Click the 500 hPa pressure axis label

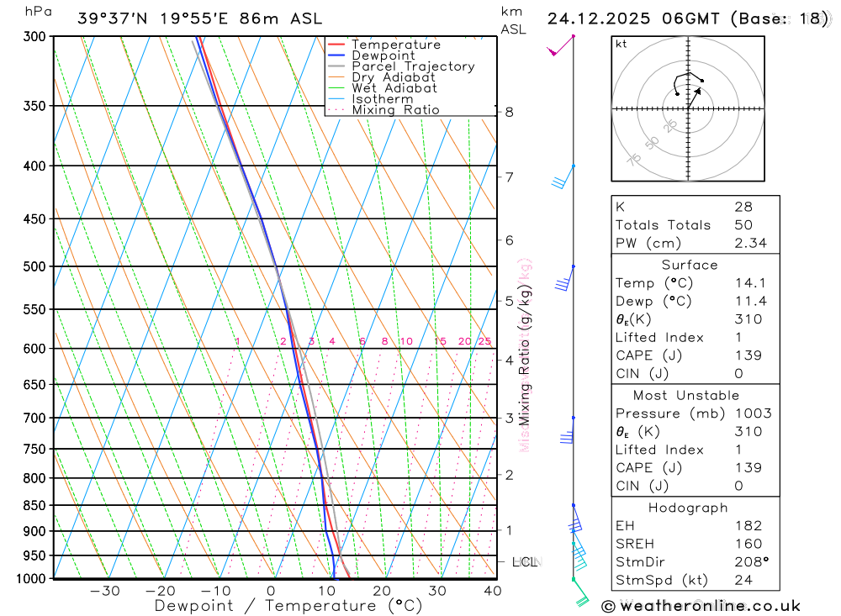tap(34, 266)
